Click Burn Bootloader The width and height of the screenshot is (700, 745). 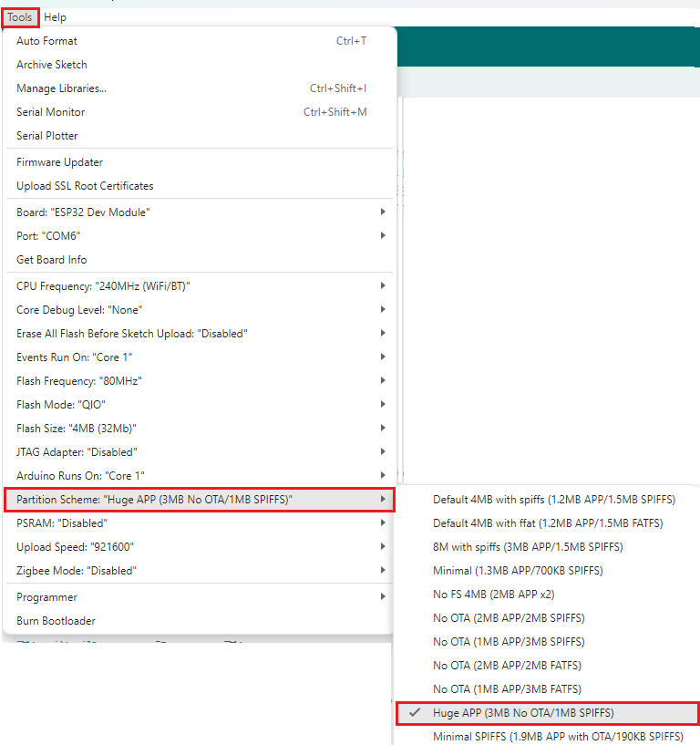tap(200, 621)
